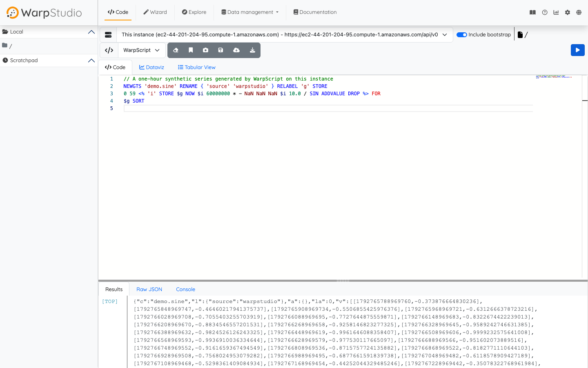The height and width of the screenshot is (368, 588).
Task: Click the '$g SORT' code on line 4
Action: [134, 101]
